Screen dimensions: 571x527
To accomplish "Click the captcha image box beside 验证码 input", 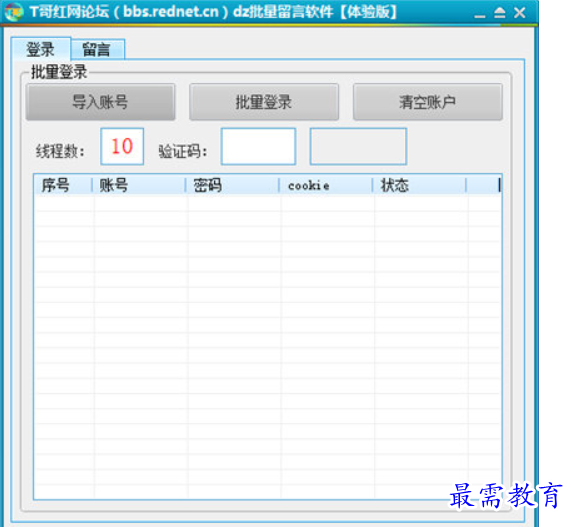I will pyautogui.click(x=358, y=146).
